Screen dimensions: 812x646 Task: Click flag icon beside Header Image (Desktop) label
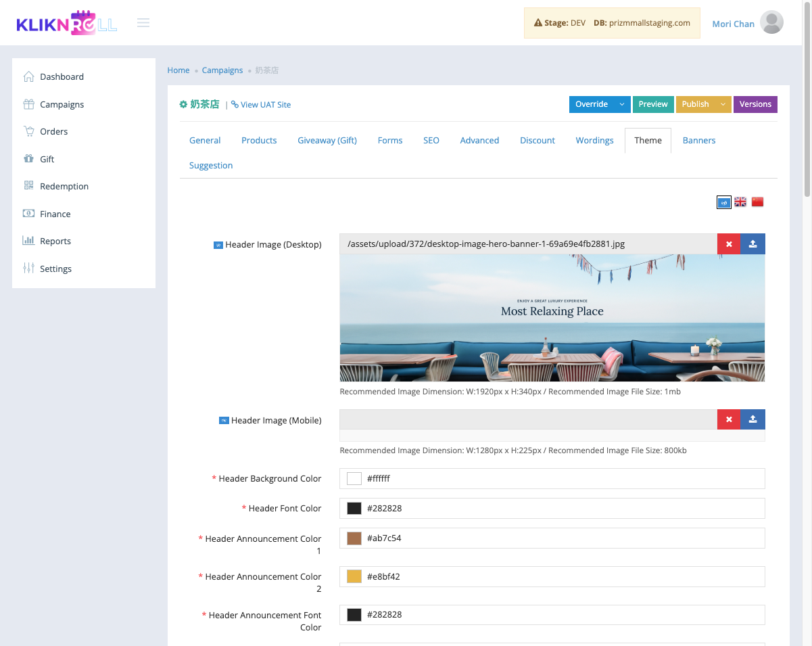218,245
